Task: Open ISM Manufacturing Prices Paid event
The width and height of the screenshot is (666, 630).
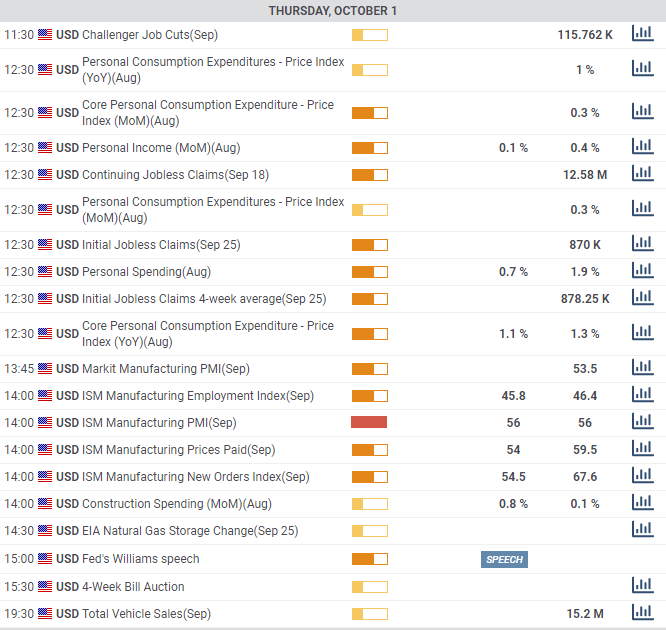Action: click(x=178, y=450)
